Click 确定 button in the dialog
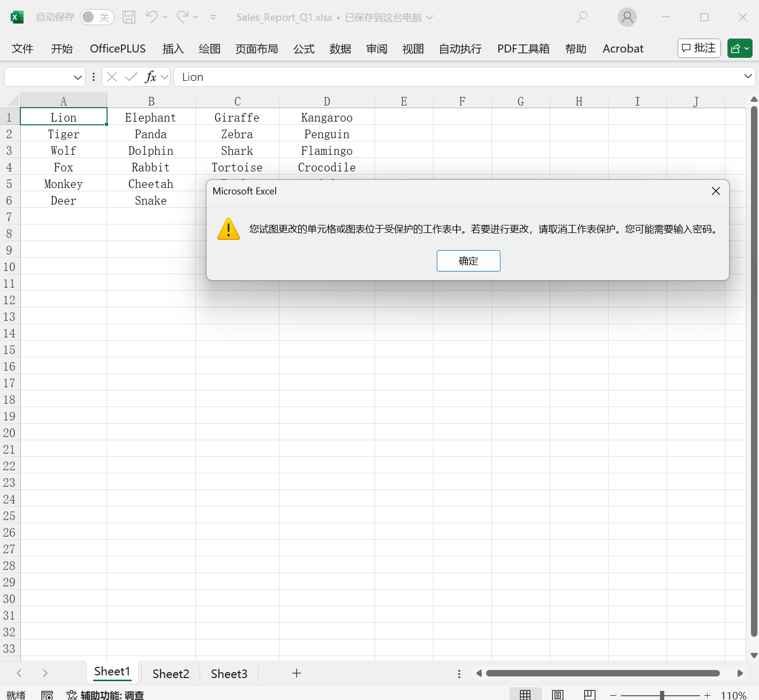Image resolution: width=759 pixels, height=700 pixels. pos(468,261)
